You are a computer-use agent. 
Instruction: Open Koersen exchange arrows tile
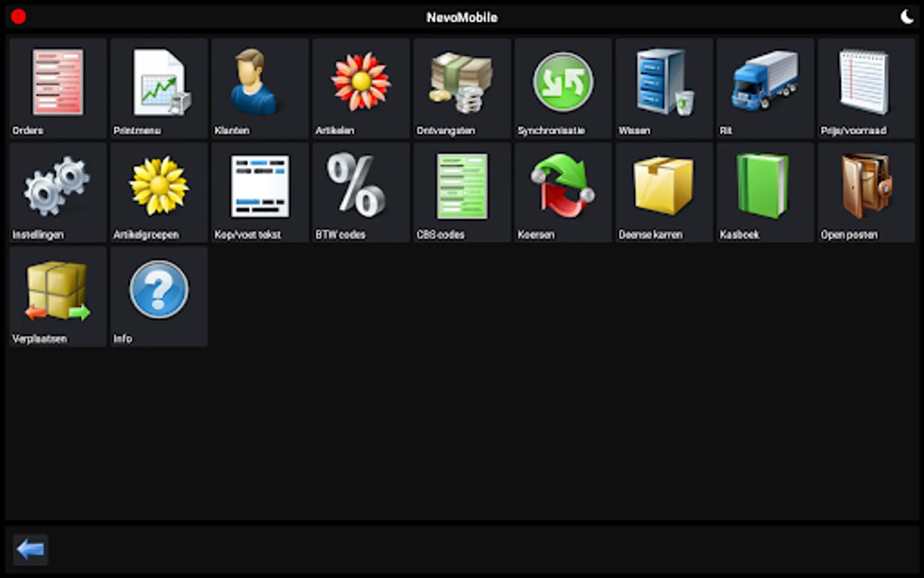(563, 193)
